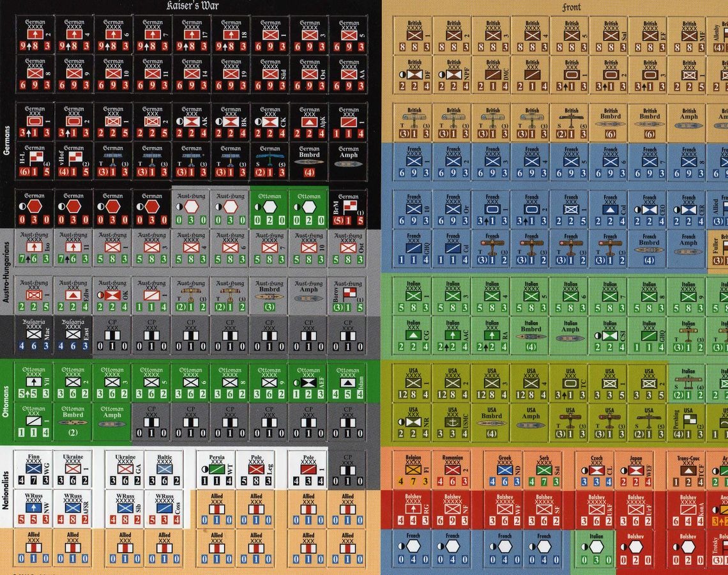Screen dimensions: 728x575
Task: Click the Persia WT cavalry counter
Action: (x=217, y=470)
